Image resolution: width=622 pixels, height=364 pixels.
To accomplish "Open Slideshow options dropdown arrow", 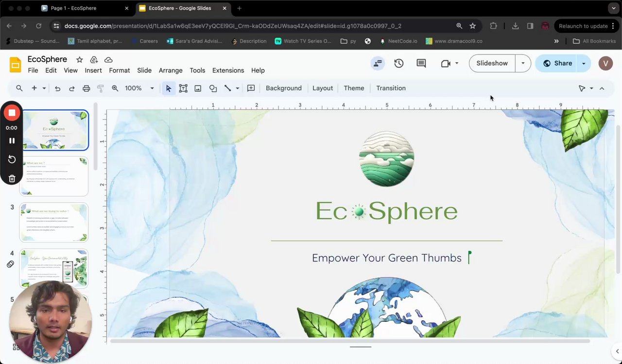I will point(523,63).
